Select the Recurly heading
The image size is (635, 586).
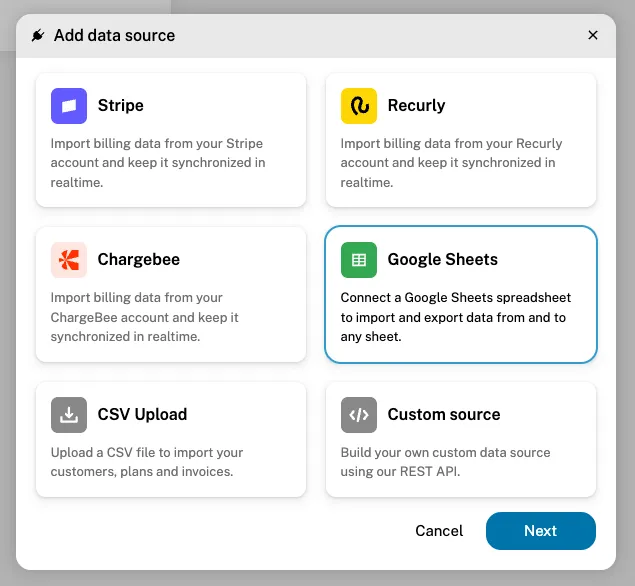[416, 105]
